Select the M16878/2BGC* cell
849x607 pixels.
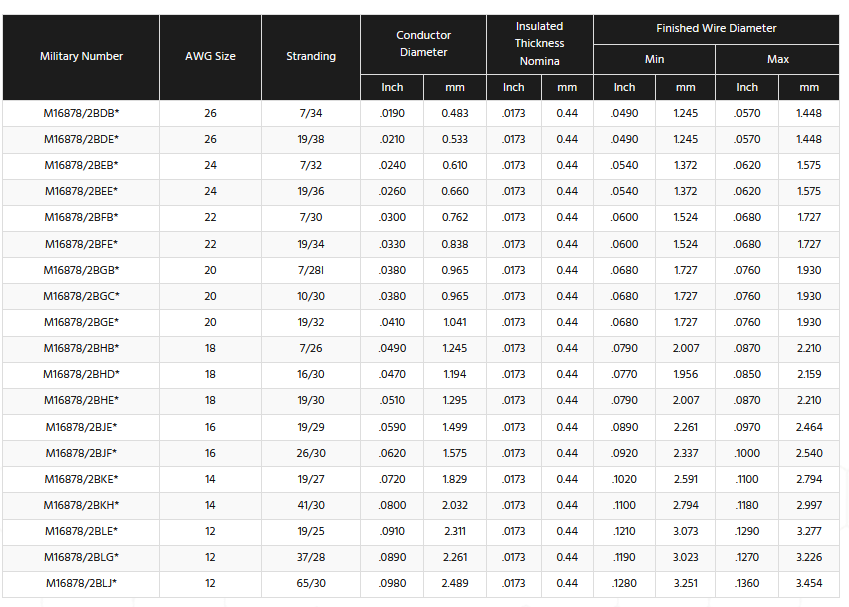[81, 296]
